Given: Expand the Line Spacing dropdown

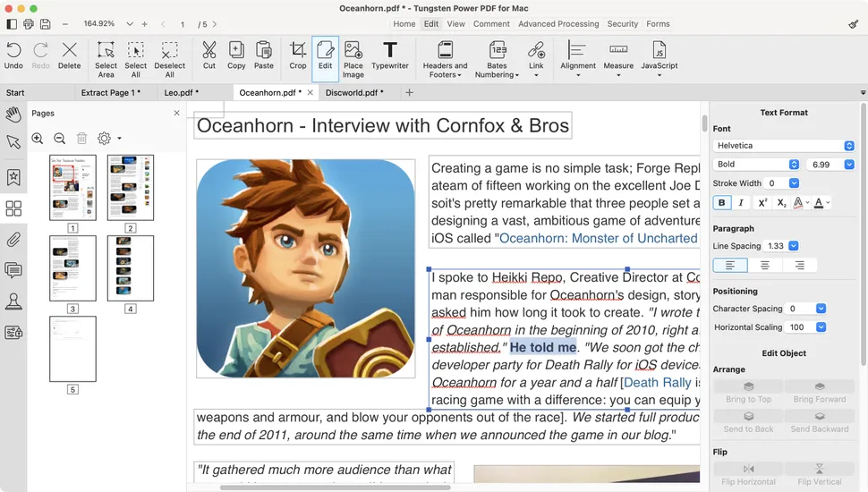Looking at the screenshot, I should [793, 246].
